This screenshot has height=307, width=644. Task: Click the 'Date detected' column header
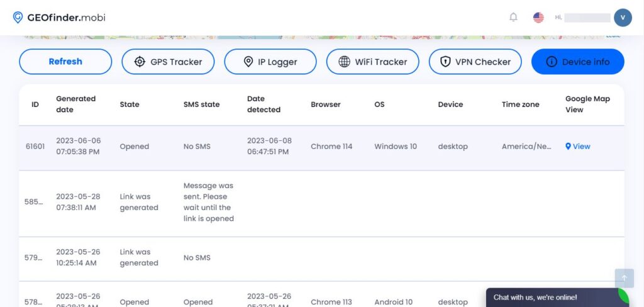tap(264, 104)
